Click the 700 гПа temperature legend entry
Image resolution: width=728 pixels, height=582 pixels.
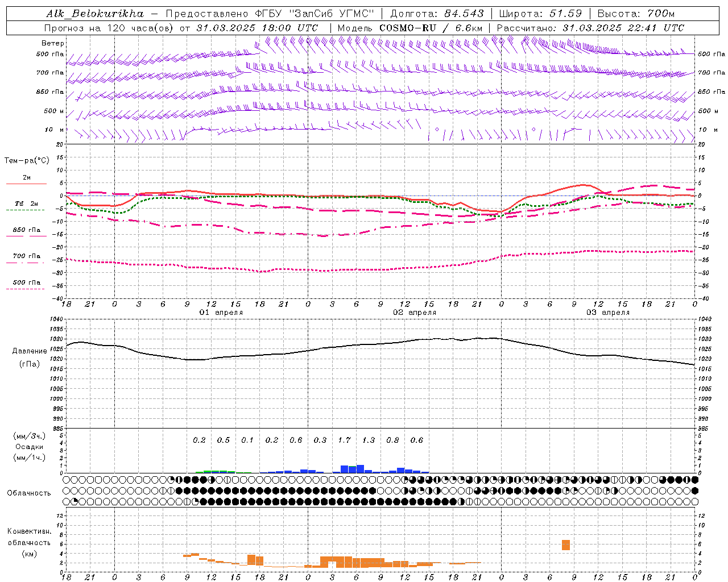[27, 256]
